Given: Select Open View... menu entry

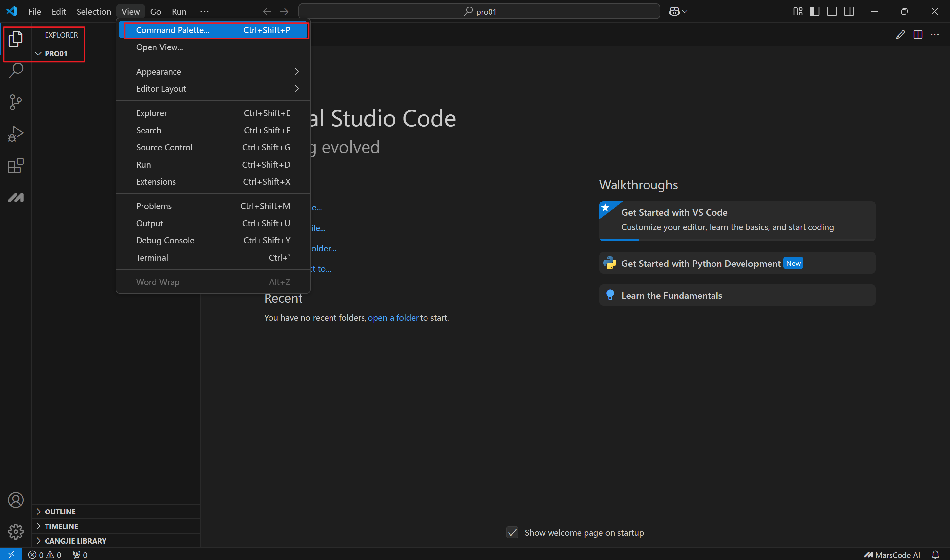Looking at the screenshot, I should pyautogui.click(x=213, y=47).
